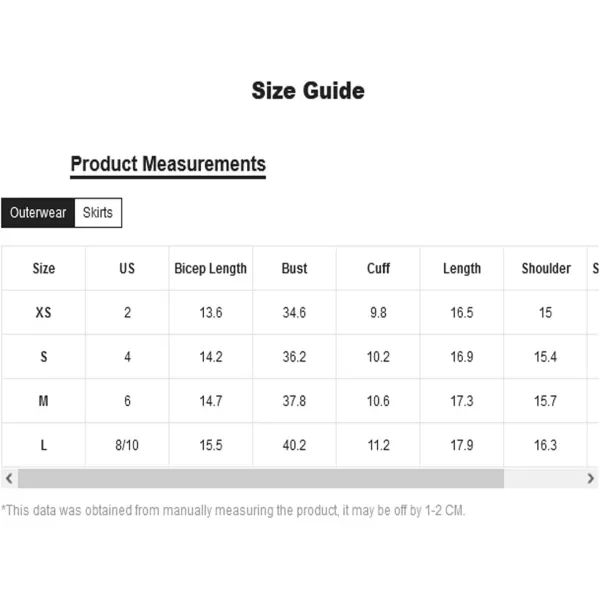This screenshot has height=600, width=600.
Task: Click the S size row label
Action: pyautogui.click(x=44, y=357)
